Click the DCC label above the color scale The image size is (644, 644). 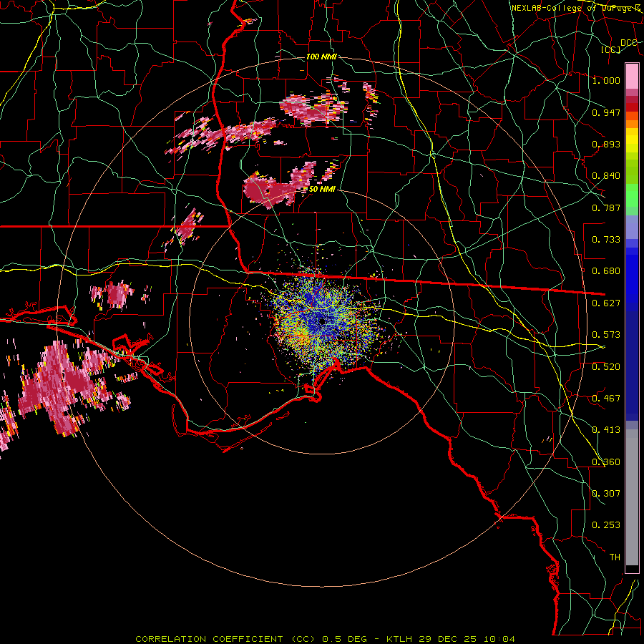(x=628, y=43)
